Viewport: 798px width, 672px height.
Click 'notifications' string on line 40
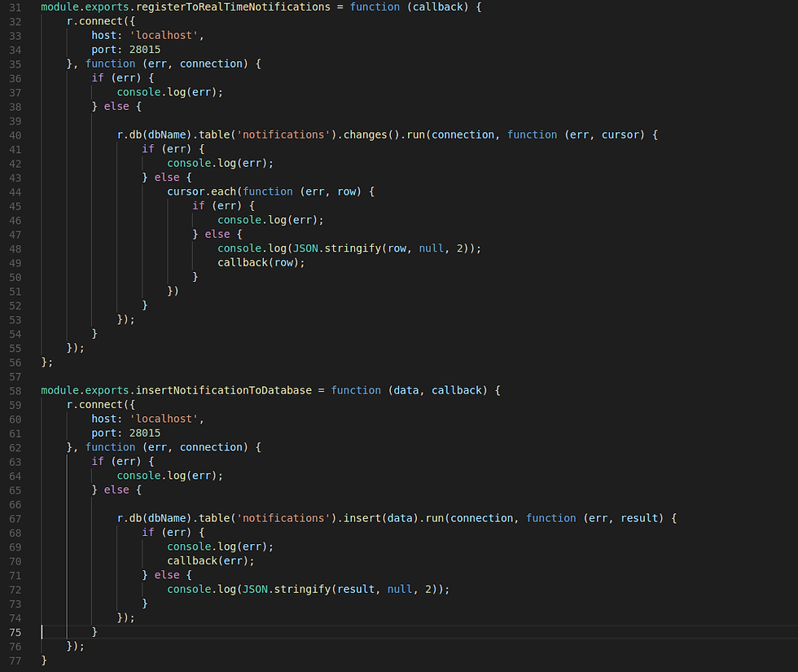tap(283, 135)
